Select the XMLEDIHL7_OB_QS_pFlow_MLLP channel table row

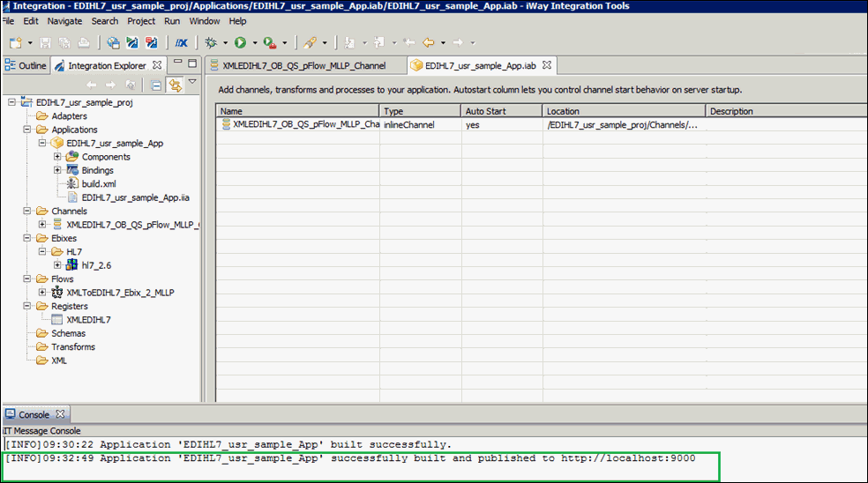542,124
